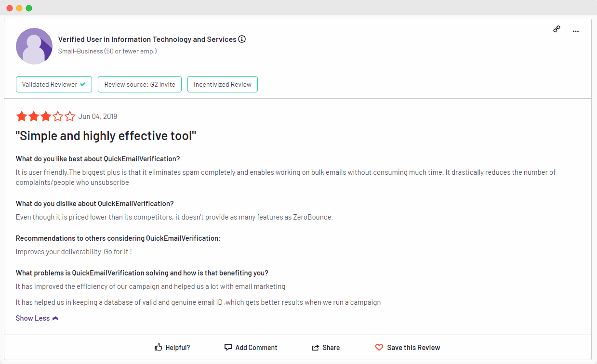The height and width of the screenshot is (364, 597).
Task: Click the thumbs-up Helpful icon
Action: click(158, 347)
